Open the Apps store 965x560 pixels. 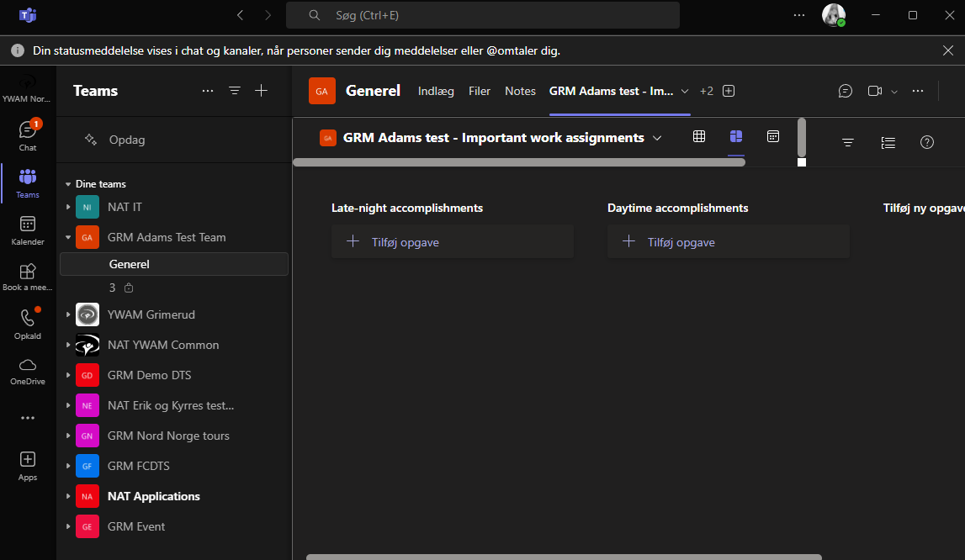[x=28, y=466]
